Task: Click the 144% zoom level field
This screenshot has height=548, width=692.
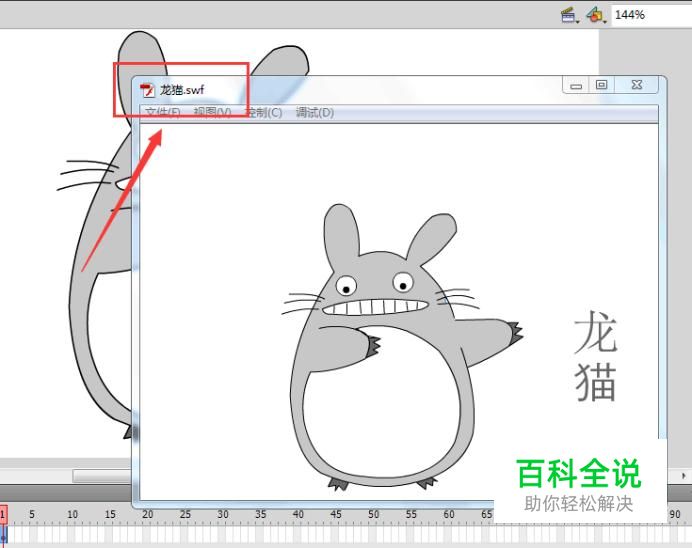Action: coord(651,15)
